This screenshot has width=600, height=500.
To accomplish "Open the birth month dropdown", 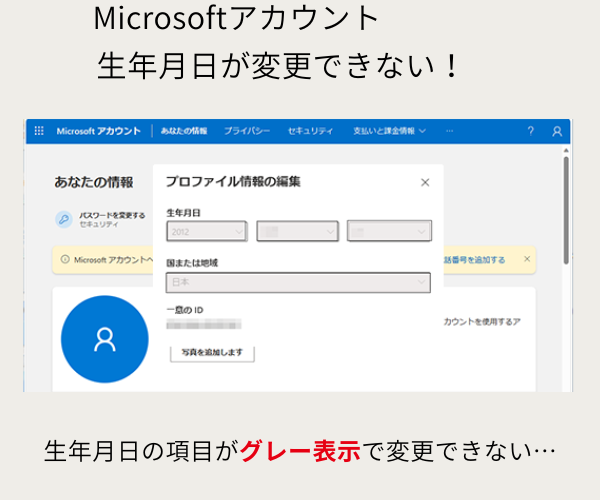I will [x=297, y=231].
